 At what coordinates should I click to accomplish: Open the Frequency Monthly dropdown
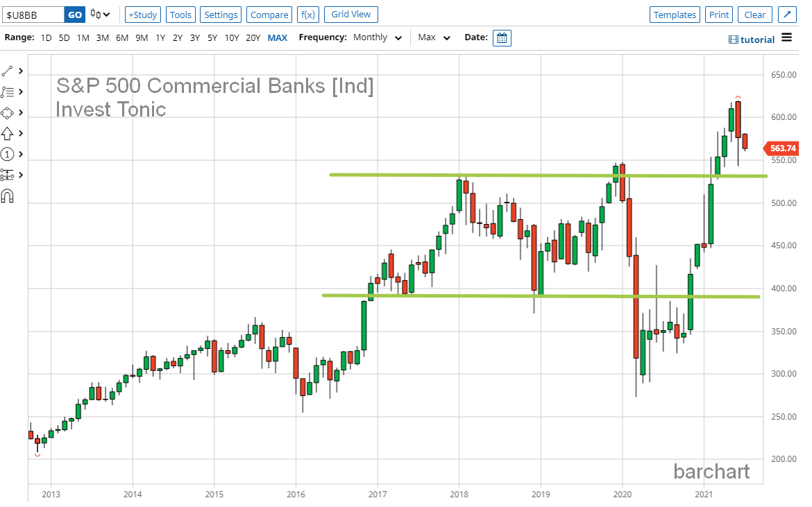[376, 37]
